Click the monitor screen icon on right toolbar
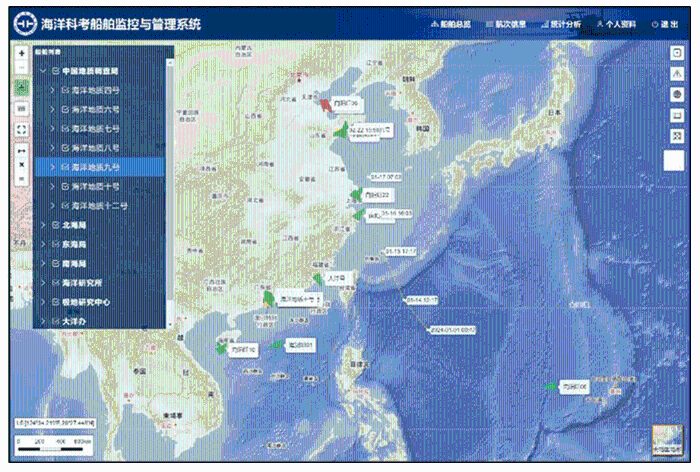700x472 pixels. [x=677, y=114]
